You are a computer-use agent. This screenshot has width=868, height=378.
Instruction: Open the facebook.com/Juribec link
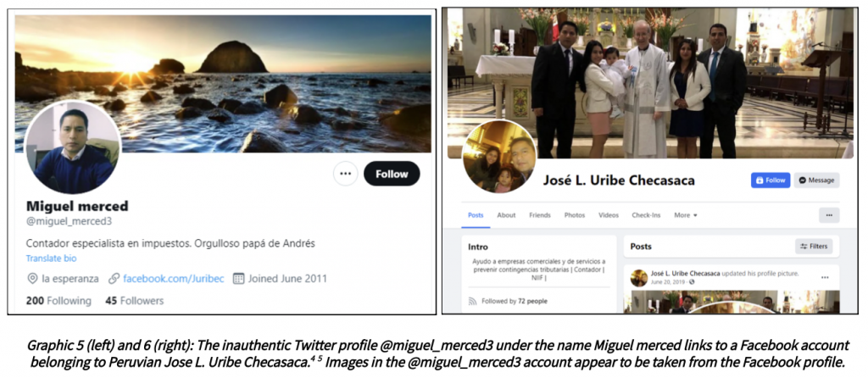coord(174,278)
